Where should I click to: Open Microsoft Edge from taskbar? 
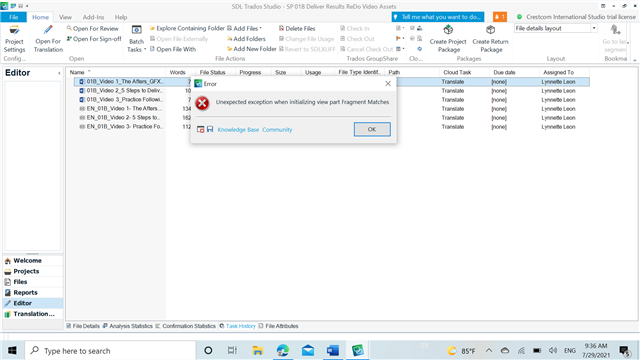point(282,350)
